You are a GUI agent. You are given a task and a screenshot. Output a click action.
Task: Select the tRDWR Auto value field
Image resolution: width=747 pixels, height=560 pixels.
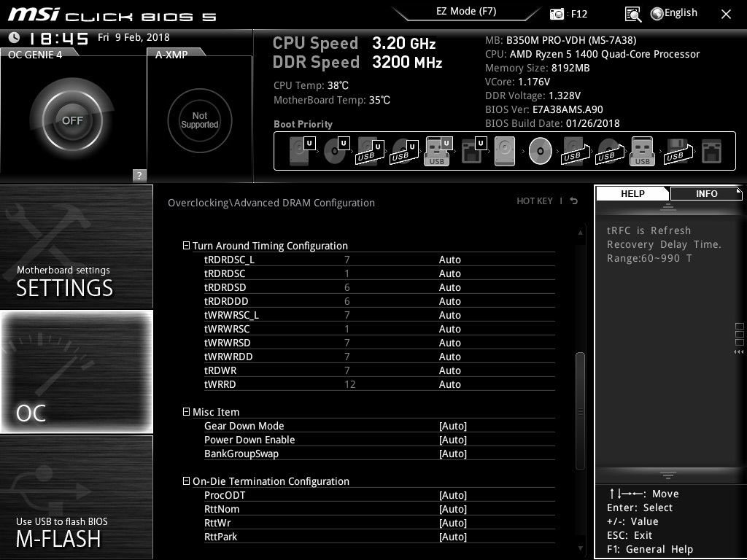coord(449,370)
